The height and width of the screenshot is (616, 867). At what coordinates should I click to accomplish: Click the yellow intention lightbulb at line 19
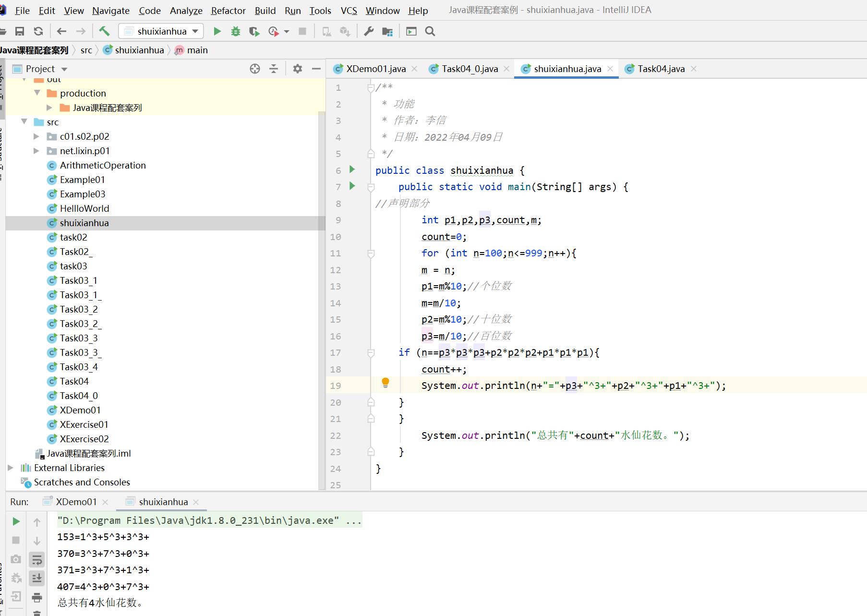click(385, 383)
